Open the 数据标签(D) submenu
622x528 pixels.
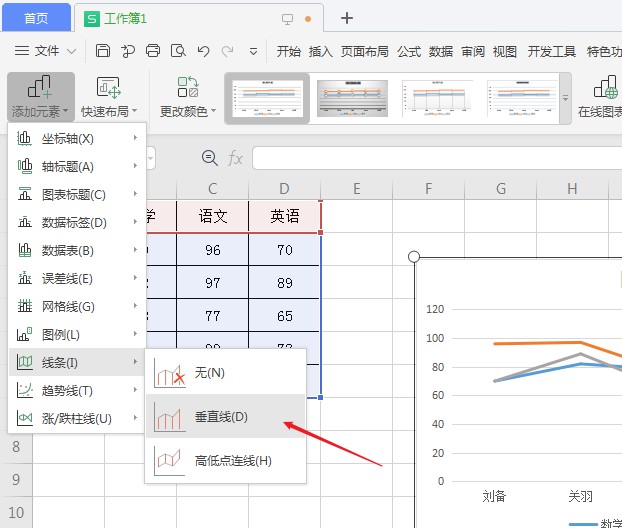[x=77, y=223]
